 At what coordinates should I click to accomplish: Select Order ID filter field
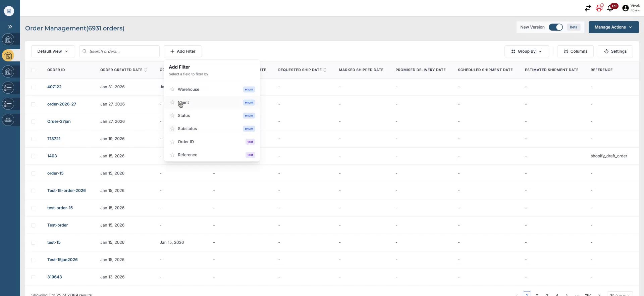(186, 142)
